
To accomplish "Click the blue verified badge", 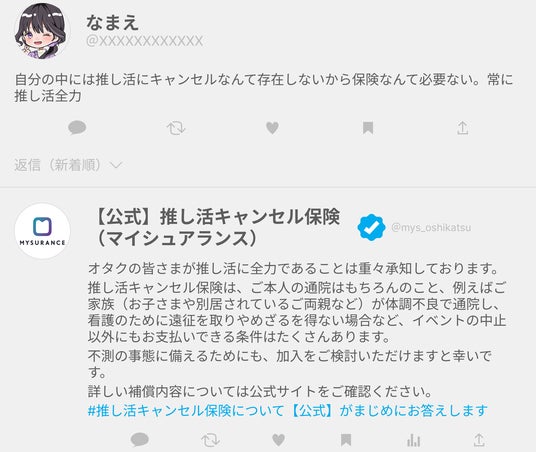I will [x=371, y=227].
